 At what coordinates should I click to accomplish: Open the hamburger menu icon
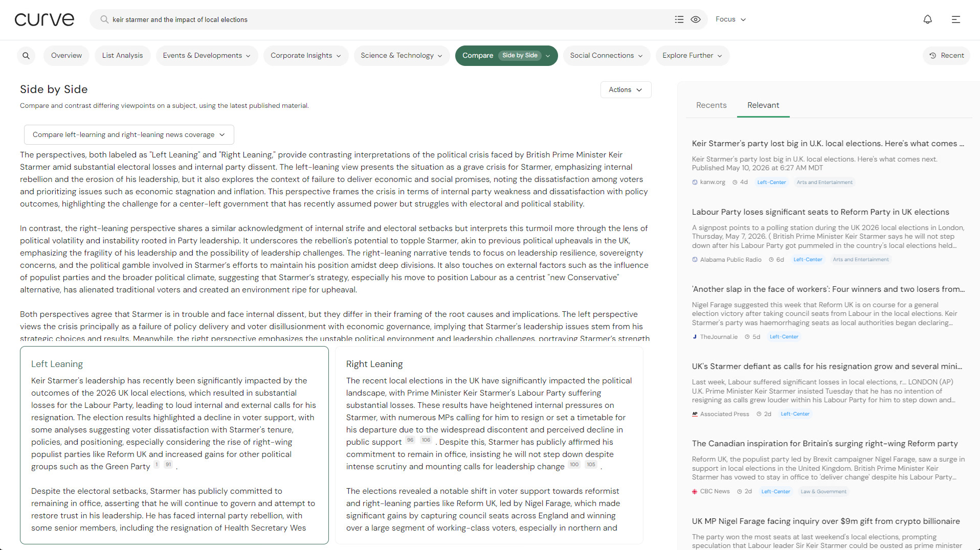pos(955,19)
